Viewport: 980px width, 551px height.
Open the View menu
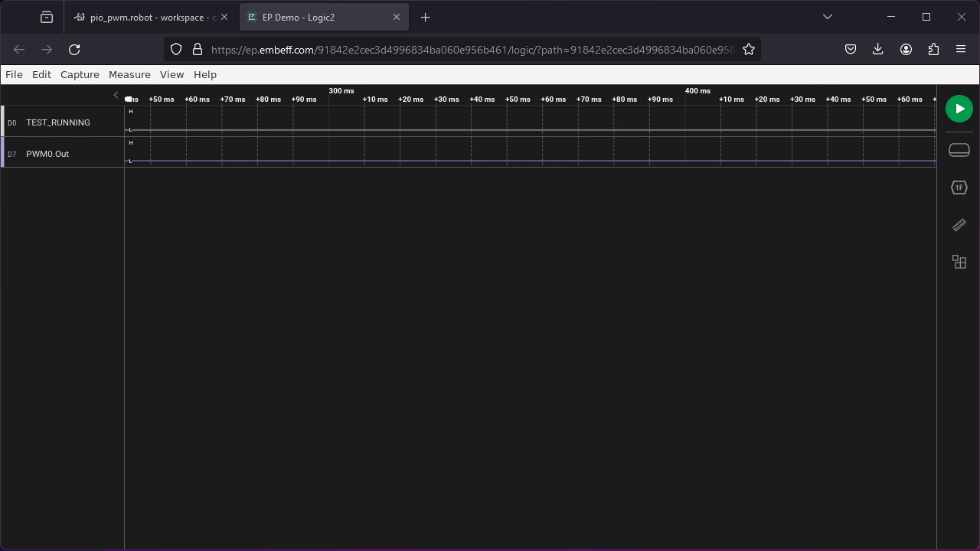pyautogui.click(x=171, y=74)
